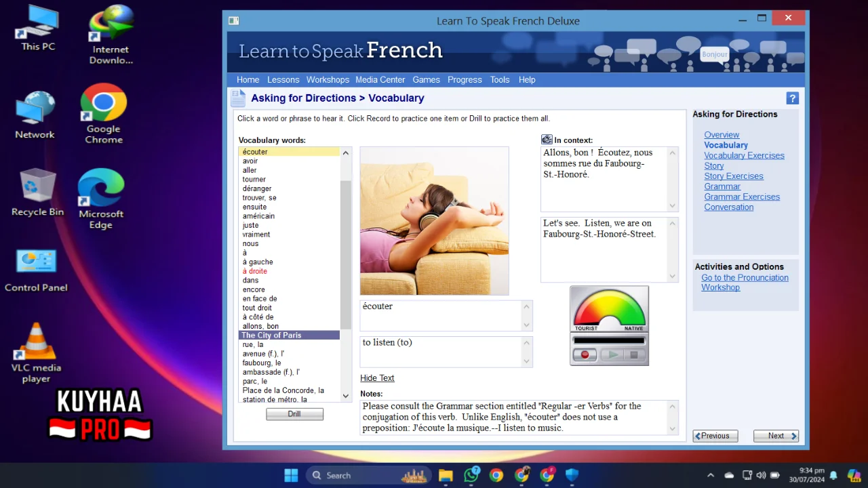Open the Progress menu
Screen dimensions: 868x488
[465, 80]
